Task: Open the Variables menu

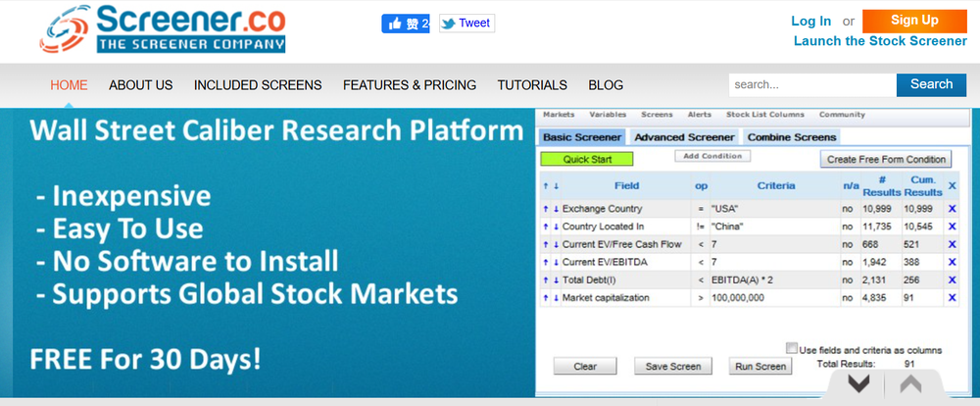Action: coord(608,115)
